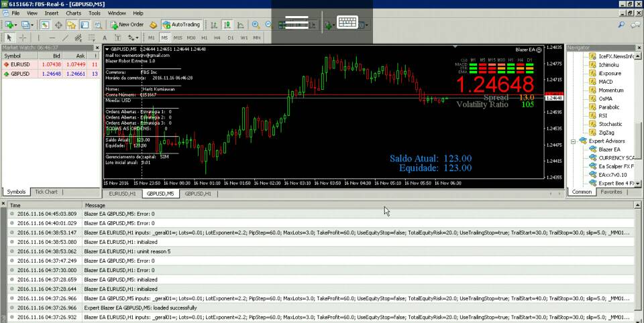Open the Tick Chart tab
644x323 pixels.
click(x=46, y=192)
